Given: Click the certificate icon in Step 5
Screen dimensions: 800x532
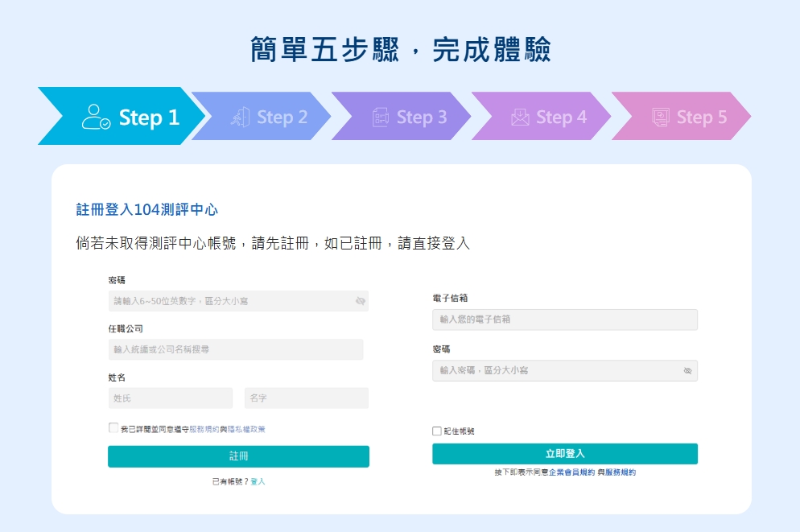Looking at the screenshot, I should pyautogui.click(x=660, y=118).
